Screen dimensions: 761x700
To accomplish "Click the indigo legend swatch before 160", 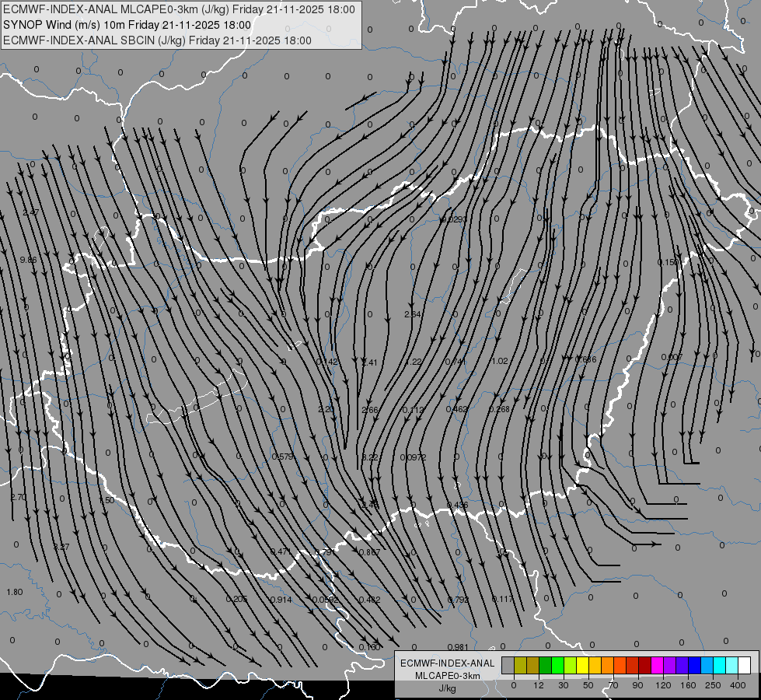I will pos(682,665).
